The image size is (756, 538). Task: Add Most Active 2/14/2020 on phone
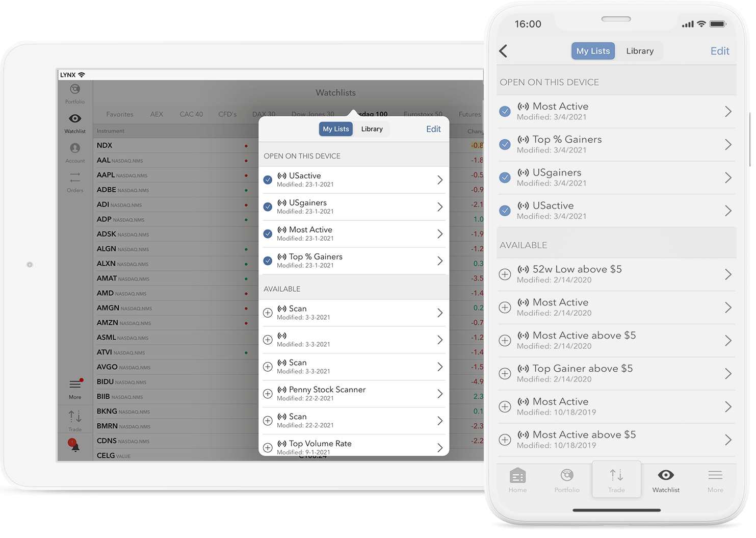coord(505,308)
